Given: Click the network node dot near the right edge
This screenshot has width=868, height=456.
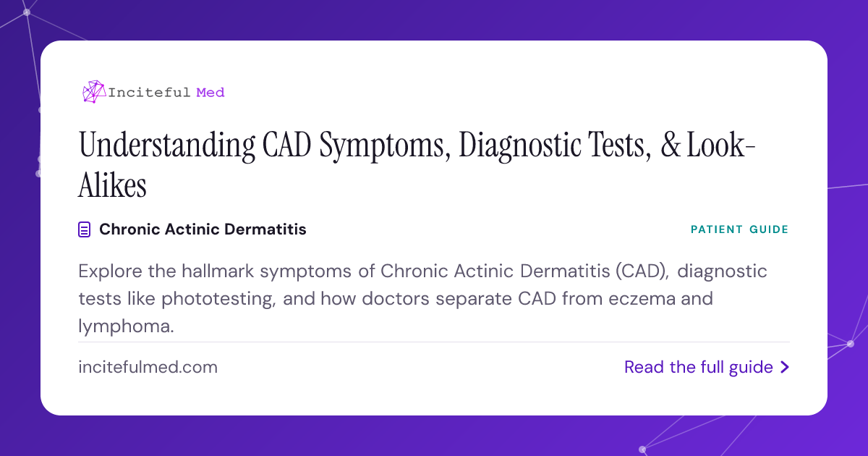Looking at the screenshot, I should 850,344.
